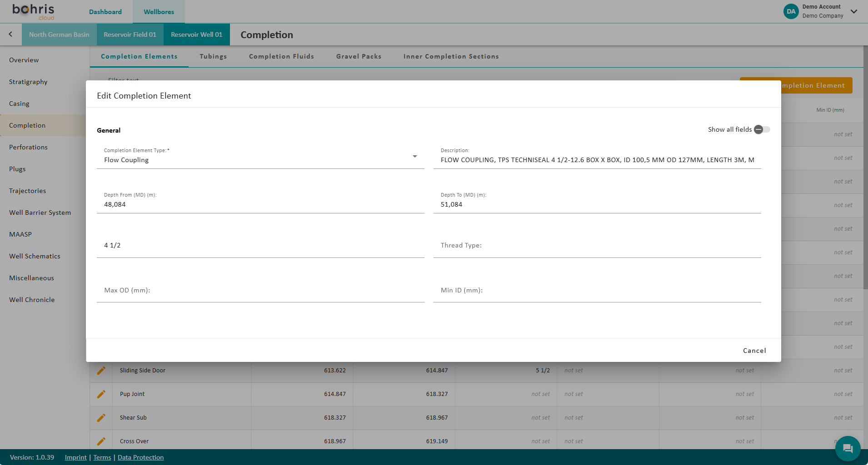Click the Reservoir Field 01 breadcrumb
The width and height of the screenshot is (868, 465).
tap(130, 35)
